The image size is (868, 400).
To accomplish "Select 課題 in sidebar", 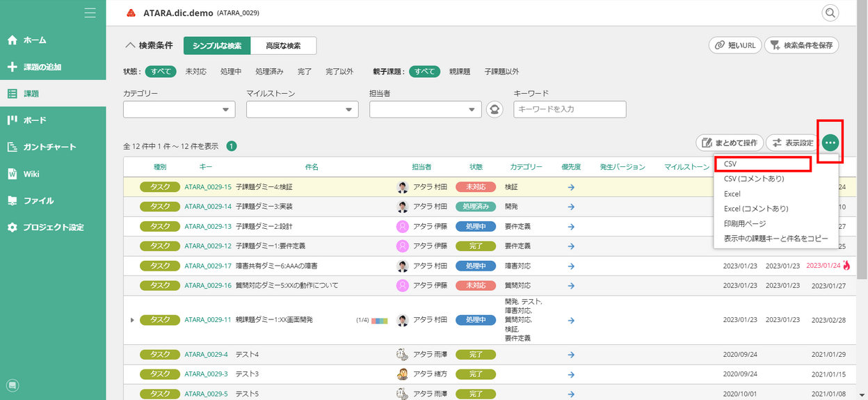I will 53,93.
